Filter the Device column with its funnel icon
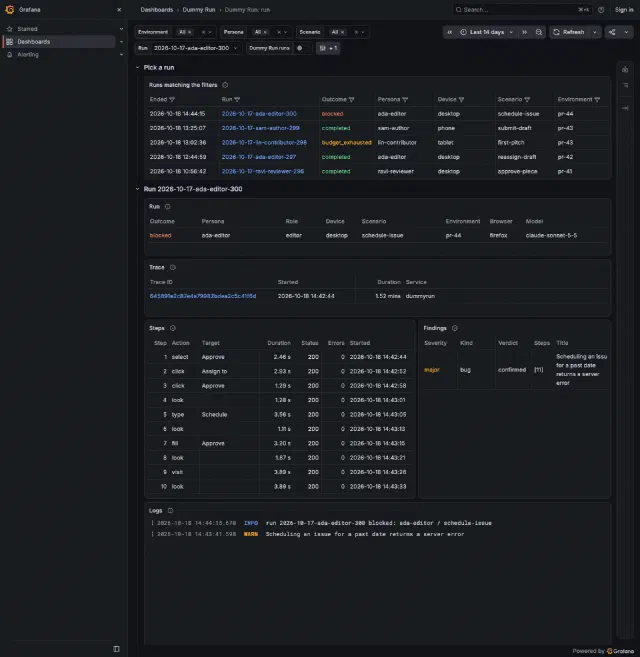 point(461,100)
